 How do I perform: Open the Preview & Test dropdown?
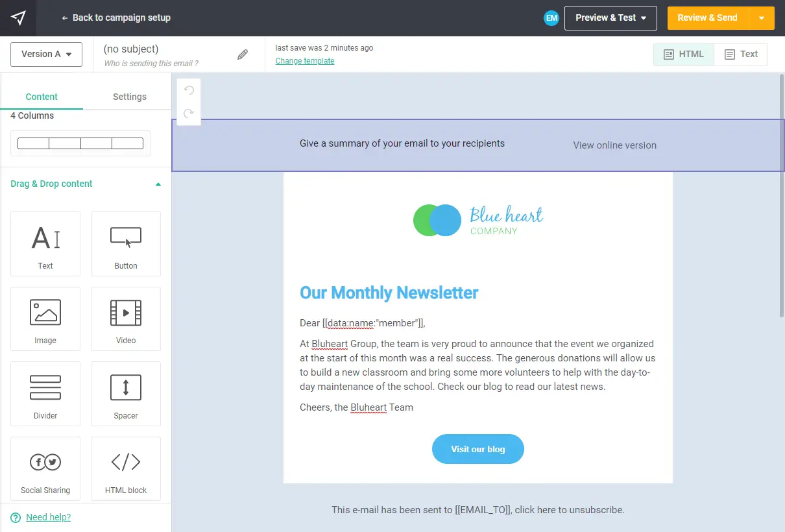(x=610, y=18)
